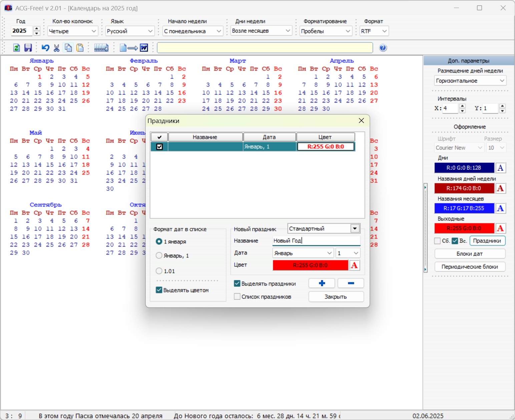515x420 pixels.
Task: Click the save floppy disk icon
Action: [28, 48]
